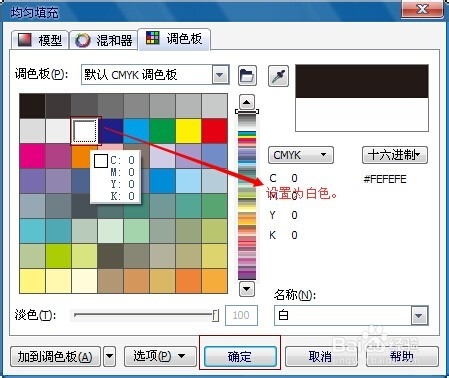The width and height of the screenshot is (449, 378).
Task: Click the hex value #FEFEFE
Action: click(x=385, y=179)
